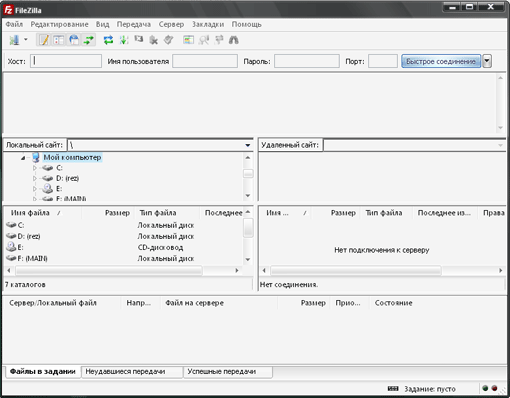
Task: Click the Быстрое соединение button
Action: 441,61
